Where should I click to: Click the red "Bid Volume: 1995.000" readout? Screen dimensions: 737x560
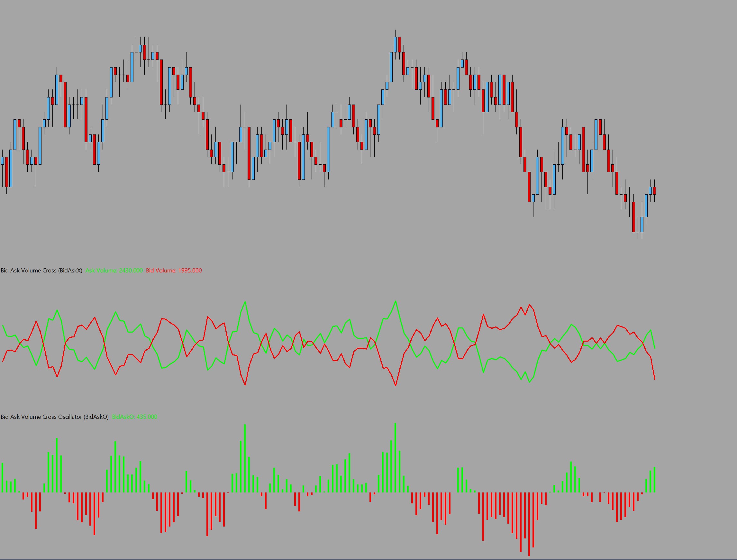[x=174, y=270]
